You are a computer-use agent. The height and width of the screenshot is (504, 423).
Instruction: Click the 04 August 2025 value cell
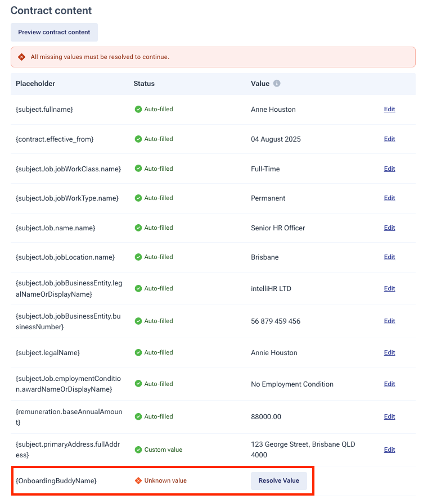[x=276, y=139]
